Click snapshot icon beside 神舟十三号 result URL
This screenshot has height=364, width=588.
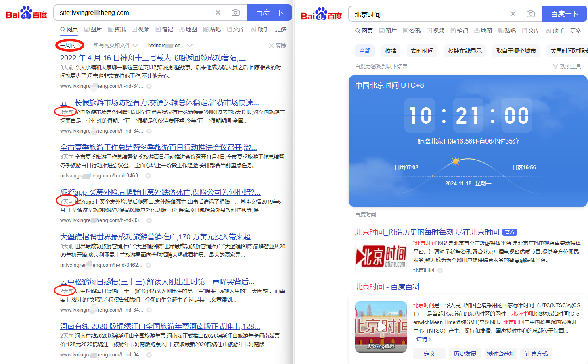tap(149, 86)
